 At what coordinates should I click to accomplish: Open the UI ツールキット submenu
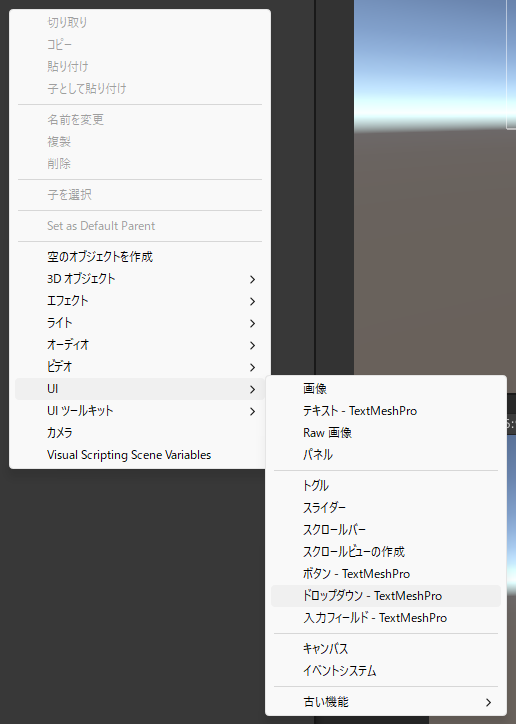click(140, 411)
